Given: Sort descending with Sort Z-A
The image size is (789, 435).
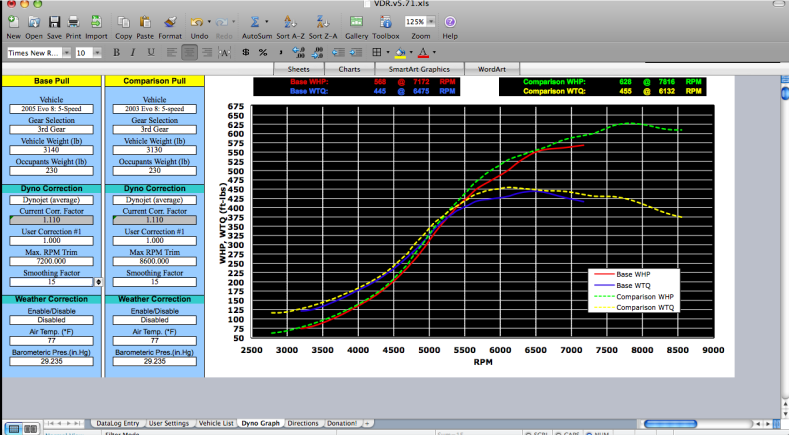Looking at the screenshot, I should tap(323, 22).
